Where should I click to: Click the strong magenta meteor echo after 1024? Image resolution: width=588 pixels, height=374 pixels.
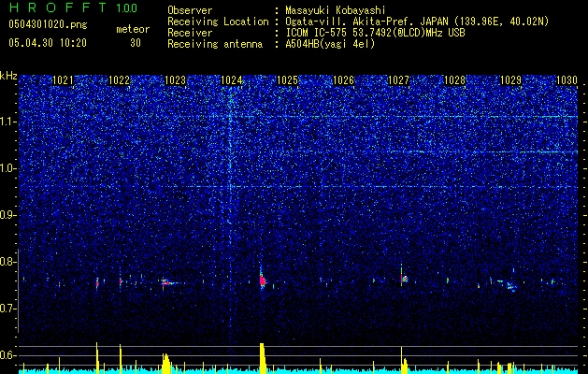tap(262, 280)
